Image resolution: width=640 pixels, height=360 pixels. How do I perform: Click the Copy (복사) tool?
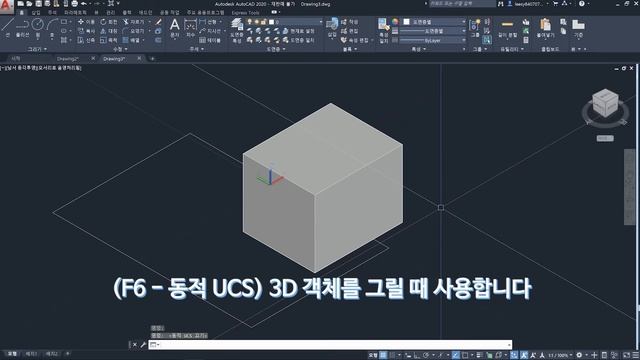(86, 31)
